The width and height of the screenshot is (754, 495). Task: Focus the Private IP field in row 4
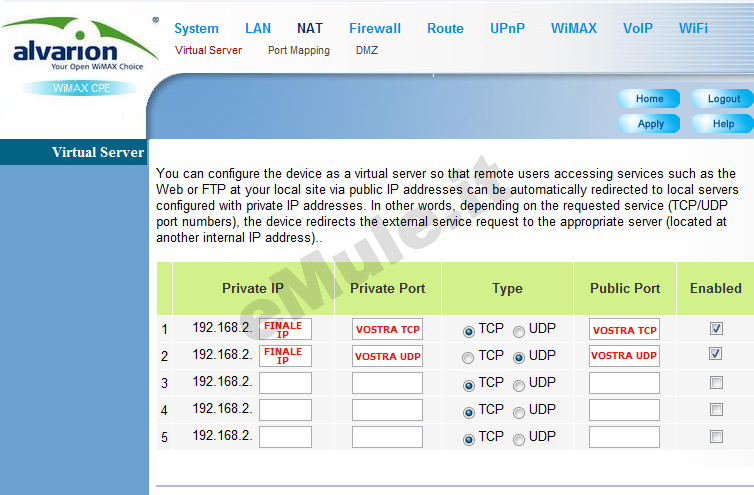[x=285, y=410]
